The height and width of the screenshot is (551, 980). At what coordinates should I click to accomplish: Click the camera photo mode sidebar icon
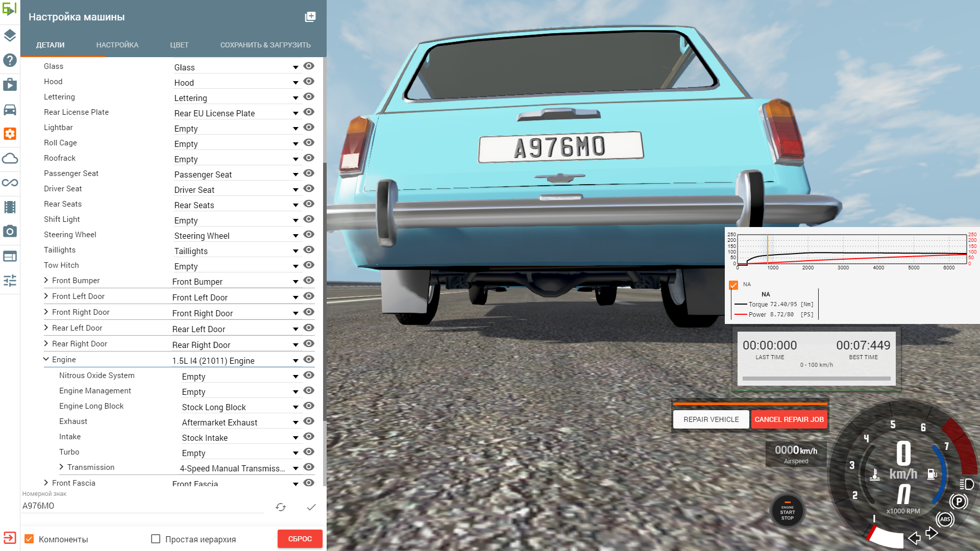(10, 231)
